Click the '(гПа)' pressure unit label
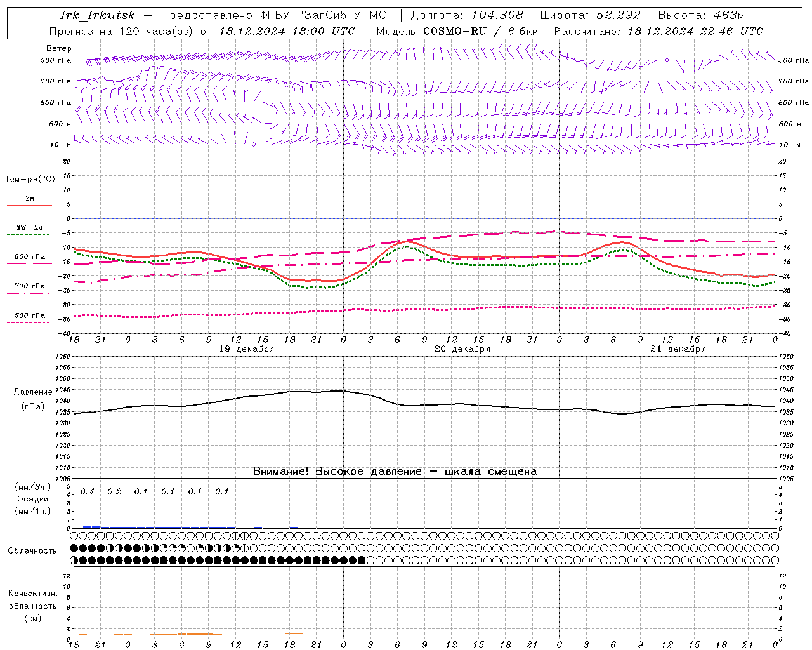Viewport: 812px width, 650px height. coord(33,407)
